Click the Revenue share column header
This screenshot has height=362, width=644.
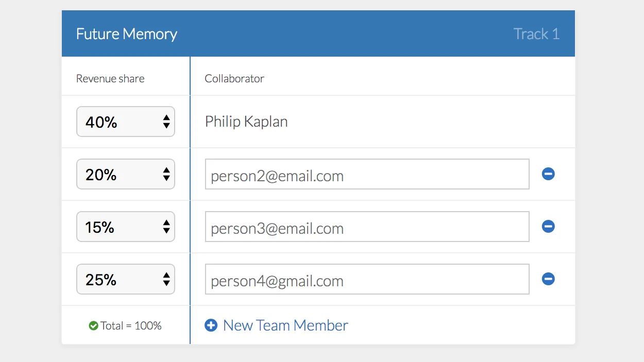[110, 79]
